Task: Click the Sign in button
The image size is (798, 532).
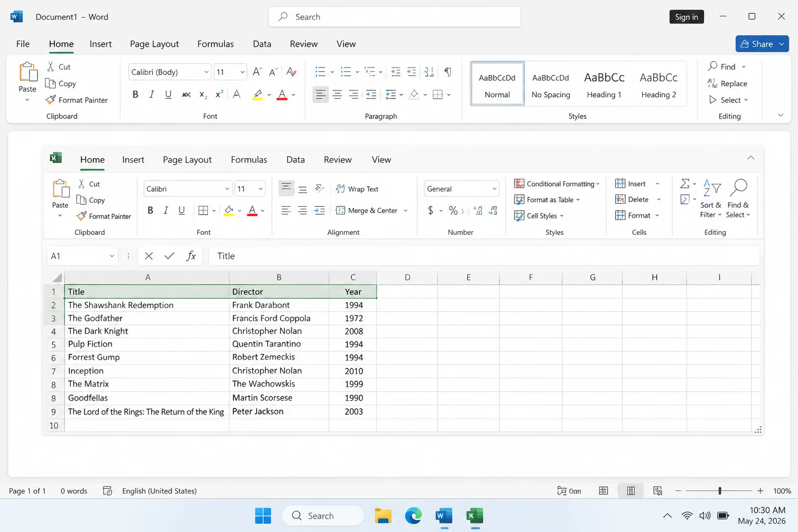Action: point(687,17)
